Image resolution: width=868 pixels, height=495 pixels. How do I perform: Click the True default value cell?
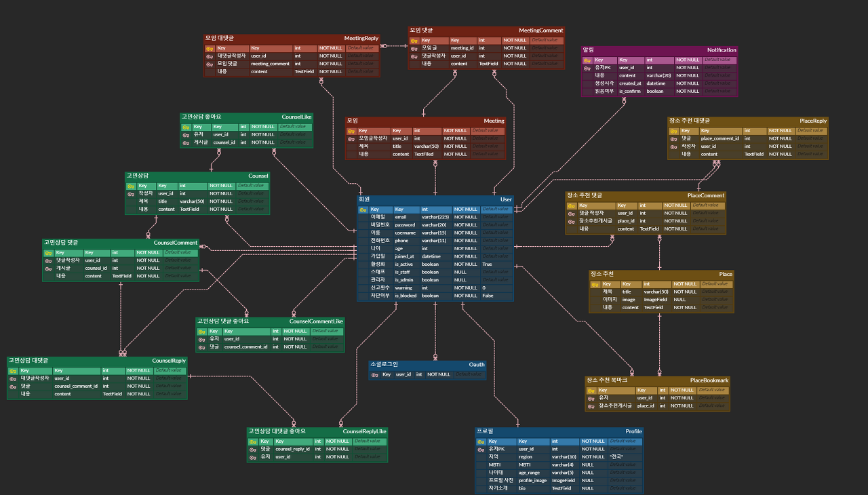click(488, 264)
